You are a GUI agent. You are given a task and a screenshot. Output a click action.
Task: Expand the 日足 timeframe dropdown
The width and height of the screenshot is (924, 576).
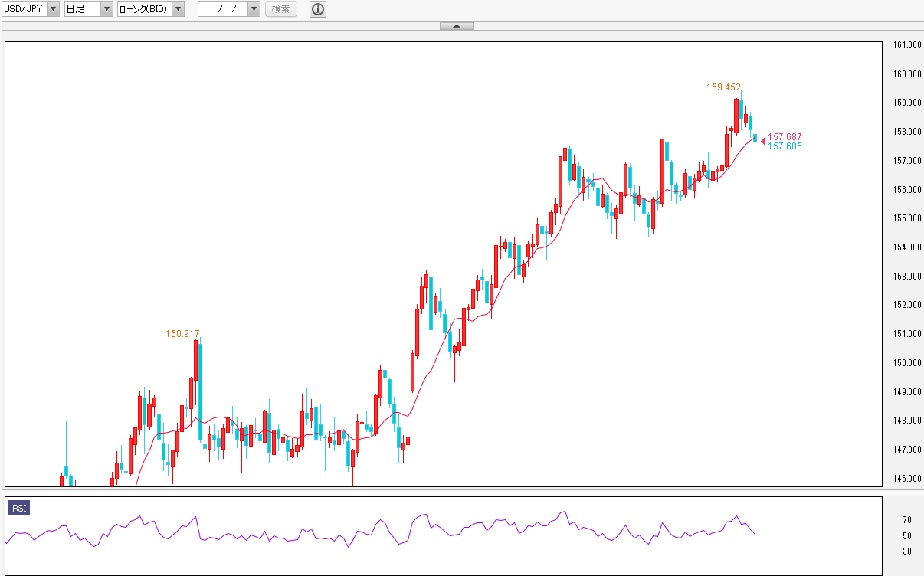click(x=106, y=9)
